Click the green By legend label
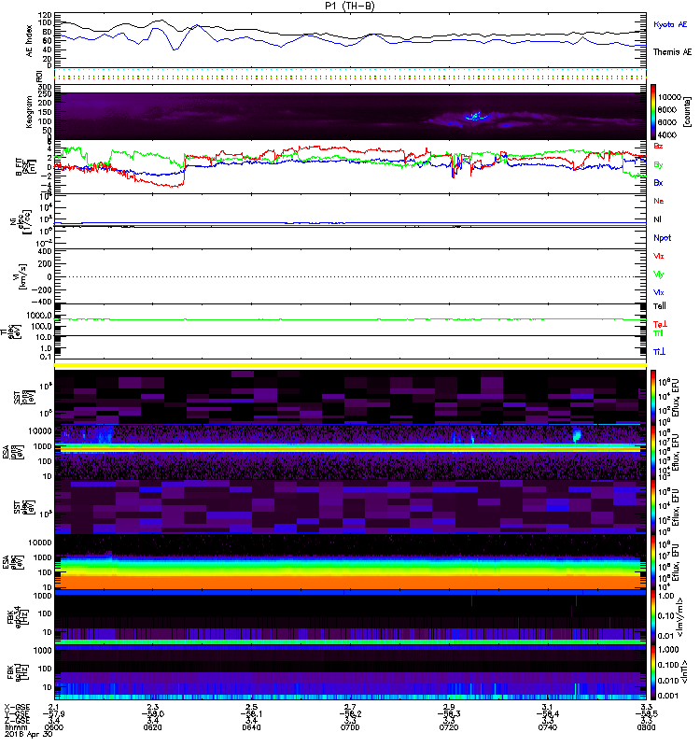700x747 pixels. 658,165
